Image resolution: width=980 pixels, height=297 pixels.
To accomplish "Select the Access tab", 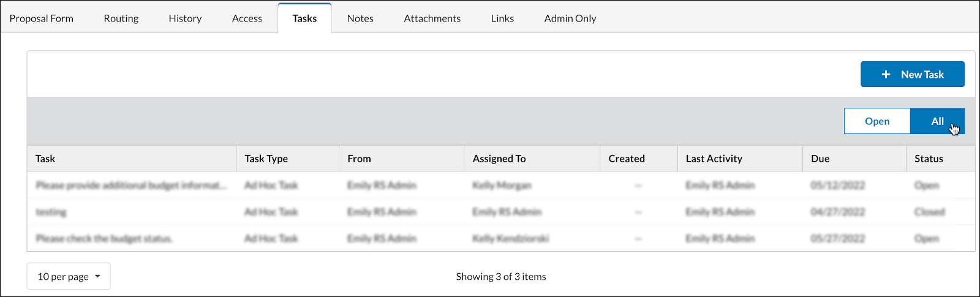I will (x=247, y=18).
